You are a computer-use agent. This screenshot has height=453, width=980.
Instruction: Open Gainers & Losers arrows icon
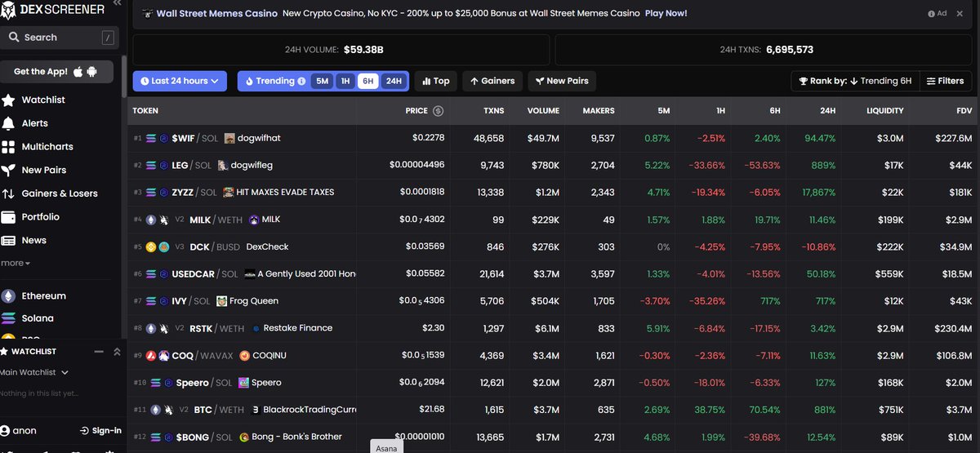coord(8,193)
